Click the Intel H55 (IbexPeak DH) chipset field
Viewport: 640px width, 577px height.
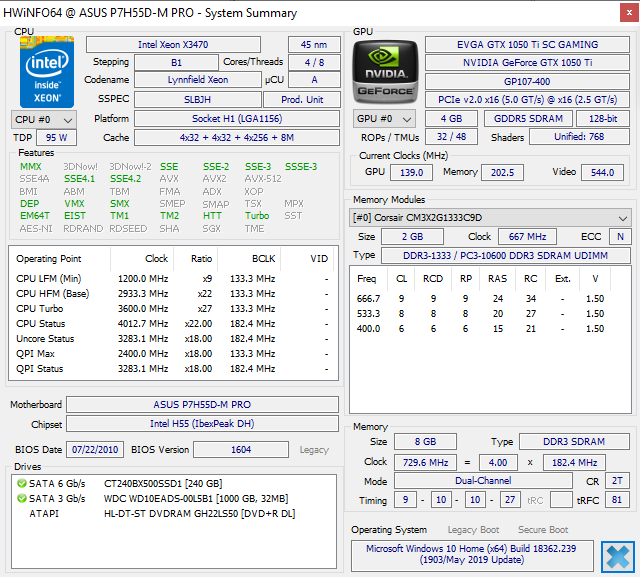point(202,424)
